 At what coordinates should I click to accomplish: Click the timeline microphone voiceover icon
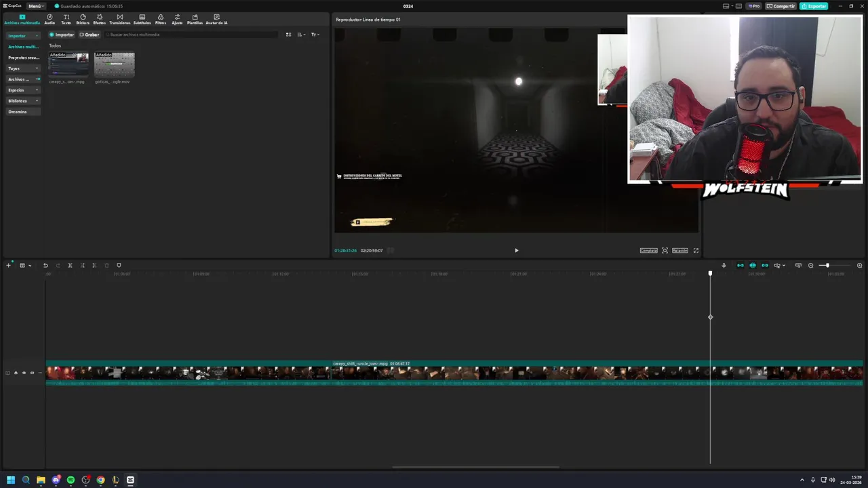724,265
